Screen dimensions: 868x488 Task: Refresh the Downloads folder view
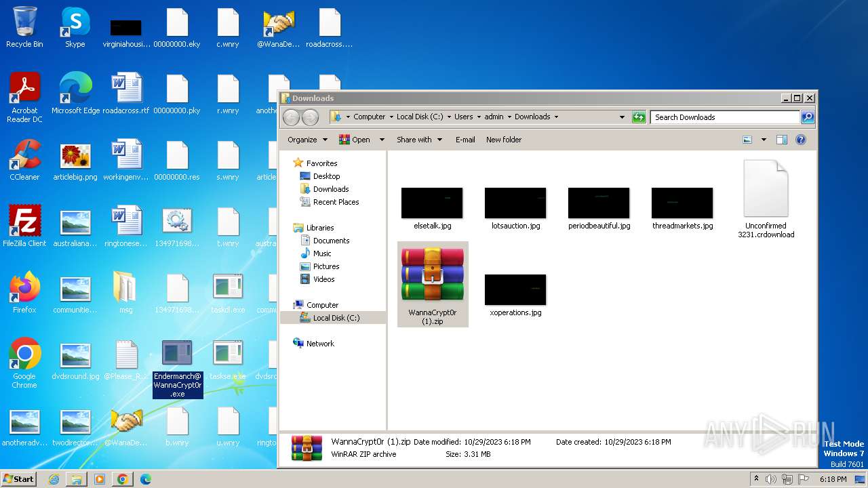pyautogui.click(x=639, y=117)
